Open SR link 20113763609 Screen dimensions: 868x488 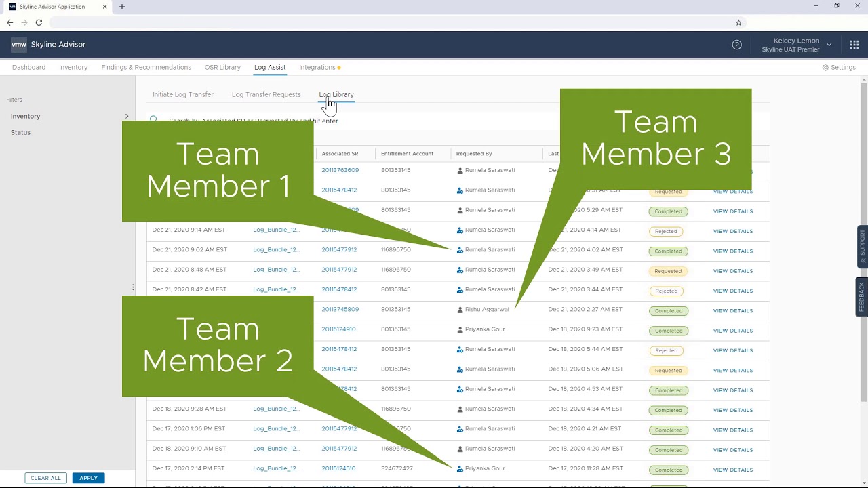pos(340,170)
